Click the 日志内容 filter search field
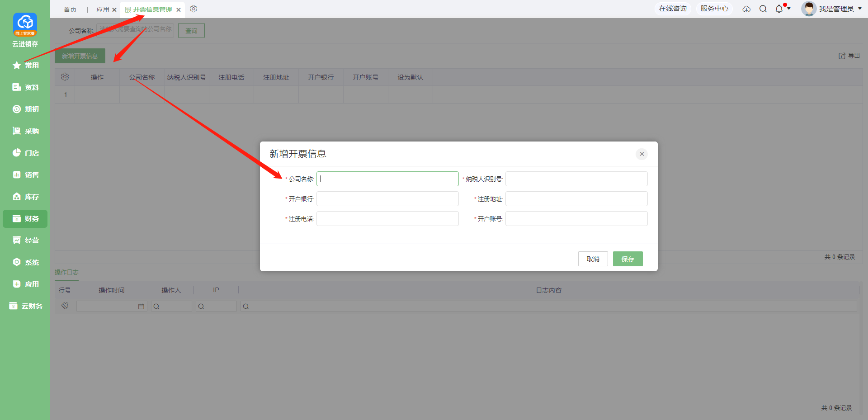 tap(548, 307)
